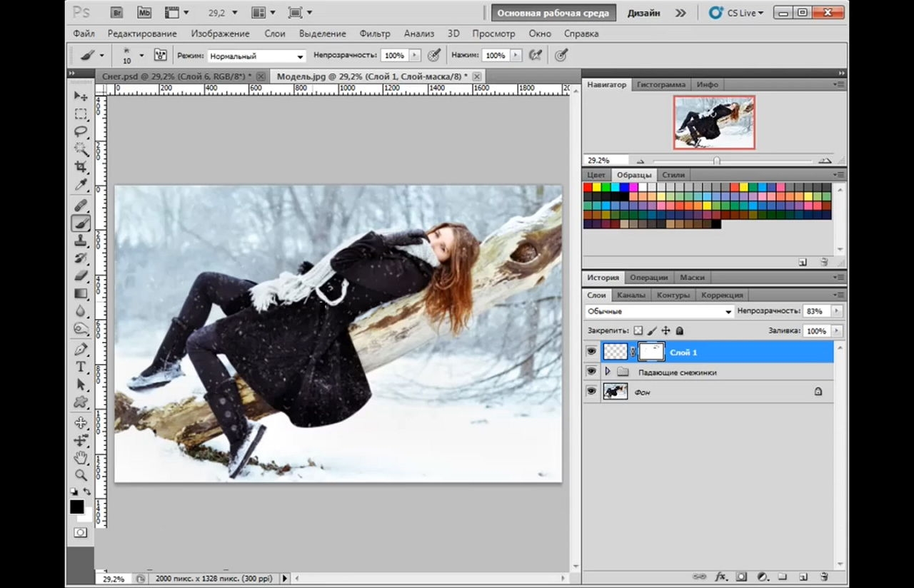Open the Фильтр menu

coord(375,34)
